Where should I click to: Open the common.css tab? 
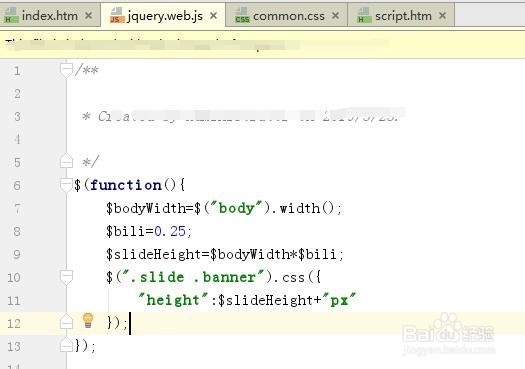[x=287, y=15]
